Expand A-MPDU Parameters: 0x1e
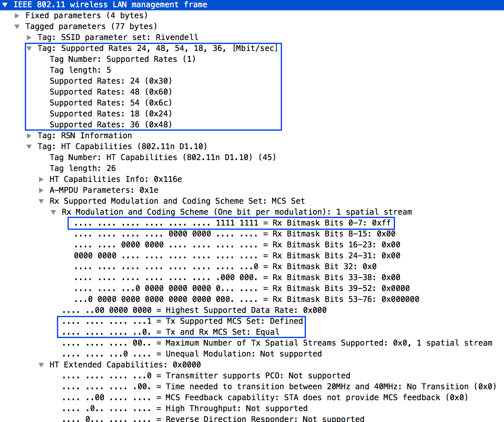 41,190
